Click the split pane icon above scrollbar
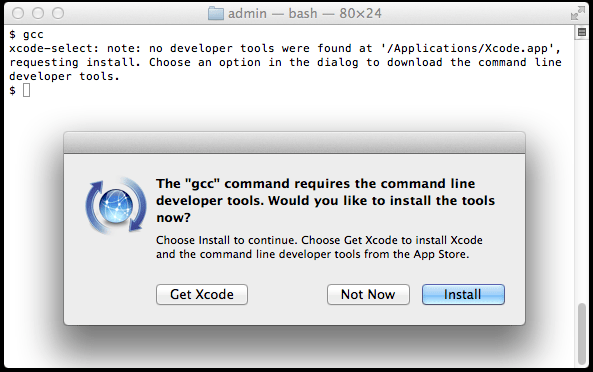The image size is (593, 372). 582,33
